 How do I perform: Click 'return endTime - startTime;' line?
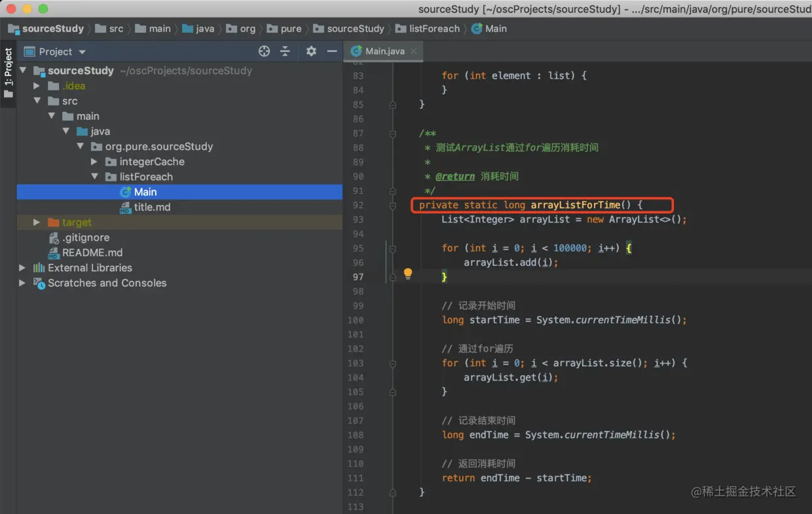click(517, 478)
